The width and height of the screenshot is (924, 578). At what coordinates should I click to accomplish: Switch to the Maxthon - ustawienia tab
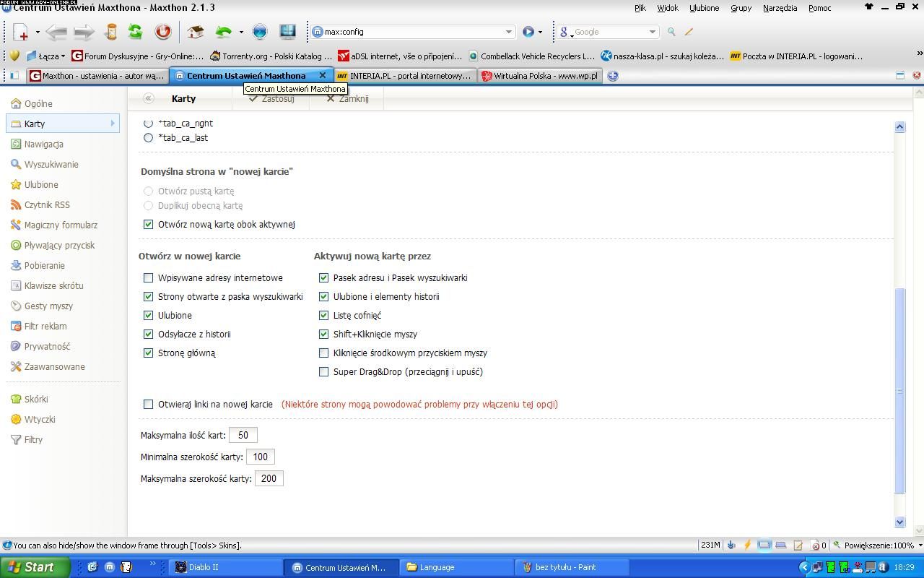pos(97,75)
